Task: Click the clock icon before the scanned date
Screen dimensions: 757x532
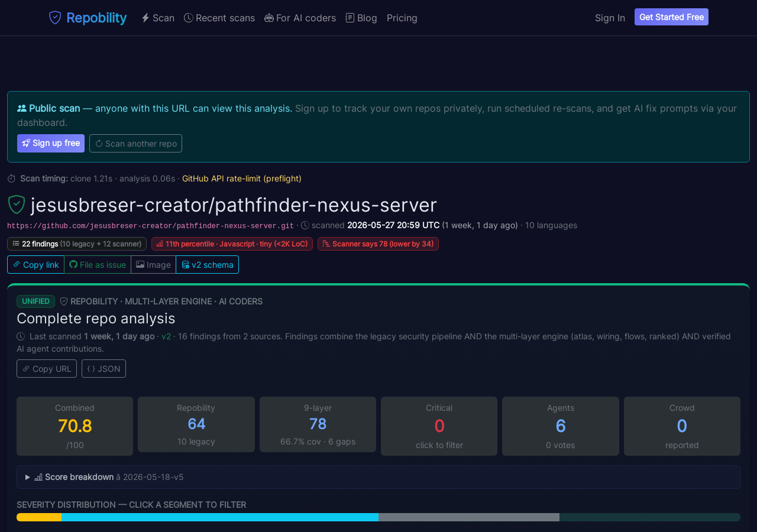Action: pos(305,225)
